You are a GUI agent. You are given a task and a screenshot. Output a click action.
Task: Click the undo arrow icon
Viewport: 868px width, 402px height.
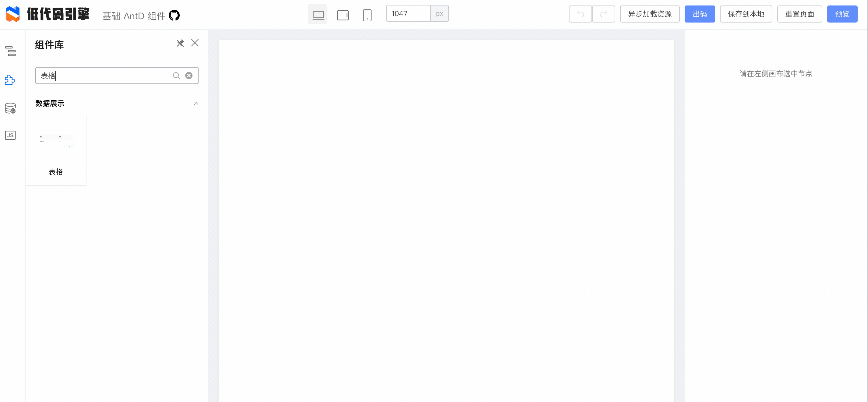click(580, 14)
